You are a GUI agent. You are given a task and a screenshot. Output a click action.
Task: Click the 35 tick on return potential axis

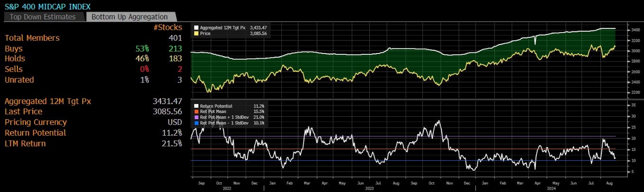pos(634,105)
